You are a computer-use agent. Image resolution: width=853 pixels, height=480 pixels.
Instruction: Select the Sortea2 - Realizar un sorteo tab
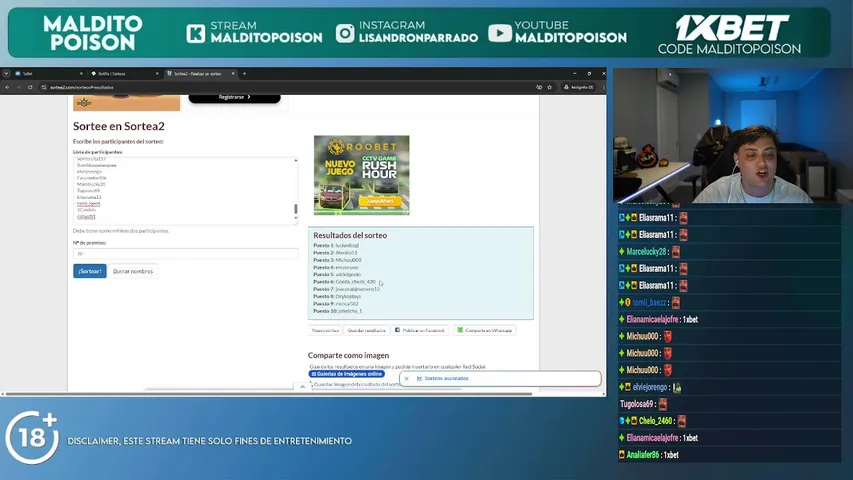(200, 73)
